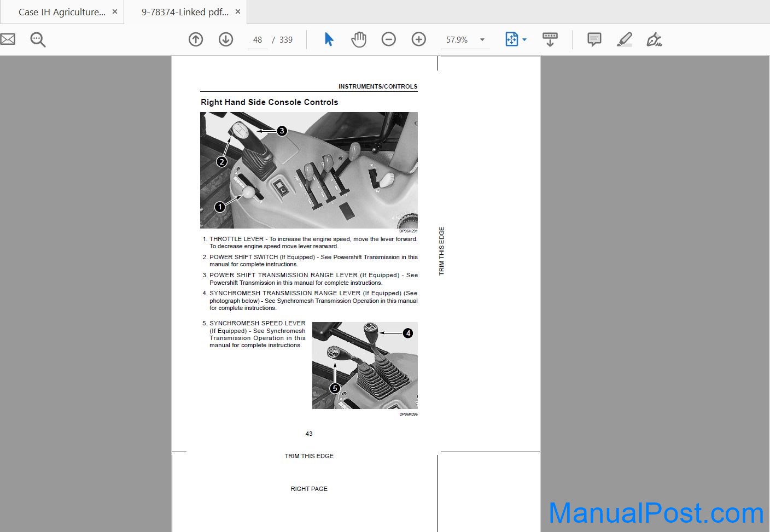
Task: Activate the selection arrow tool
Action: coord(329,39)
